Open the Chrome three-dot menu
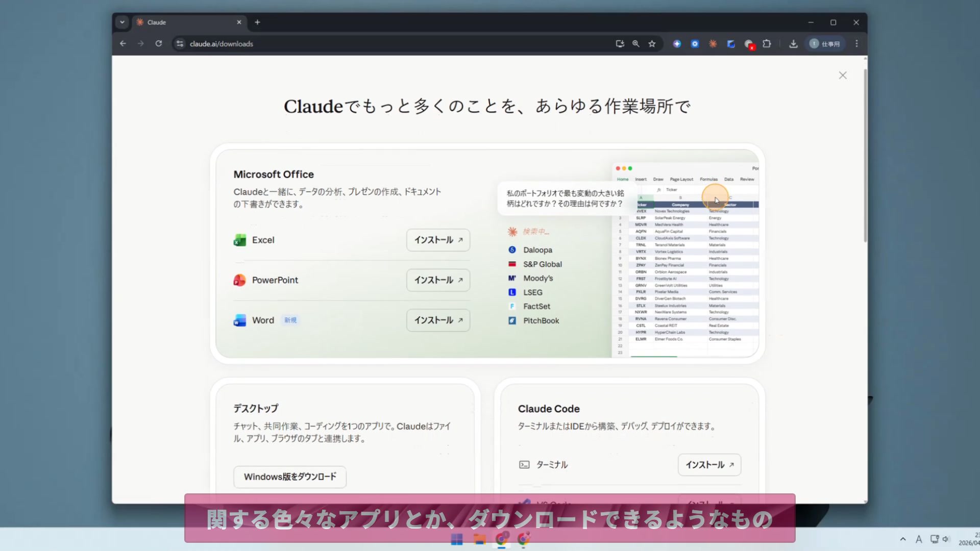The image size is (980, 551). click(x=856, y=44)
